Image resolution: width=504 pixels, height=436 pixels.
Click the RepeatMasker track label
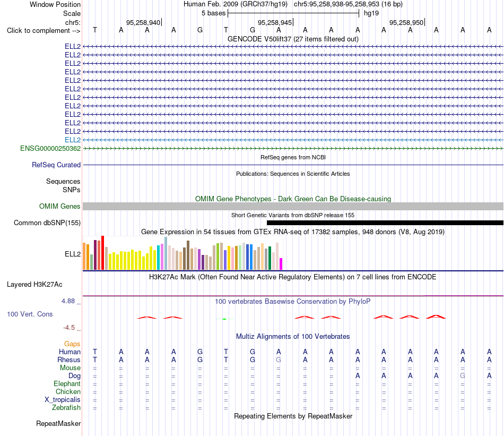pyautogui.click(x=58, y=423)
